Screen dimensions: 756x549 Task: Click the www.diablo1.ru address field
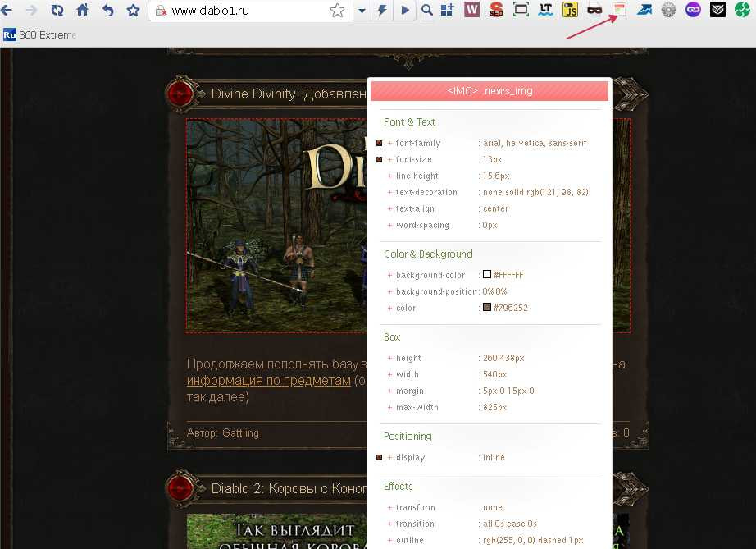click(x=248, y=10)
